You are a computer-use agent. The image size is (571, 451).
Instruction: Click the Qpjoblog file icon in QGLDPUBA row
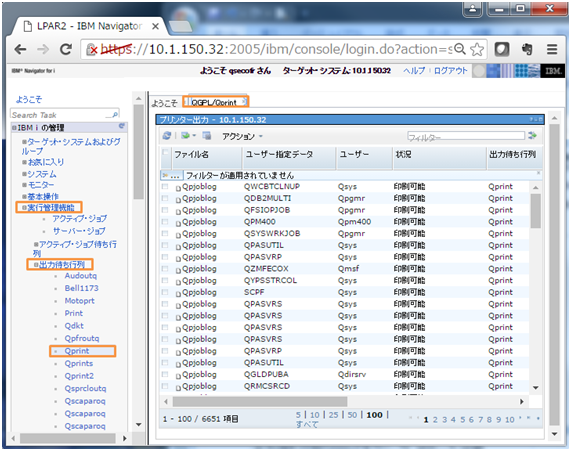(x=178, y=376)
